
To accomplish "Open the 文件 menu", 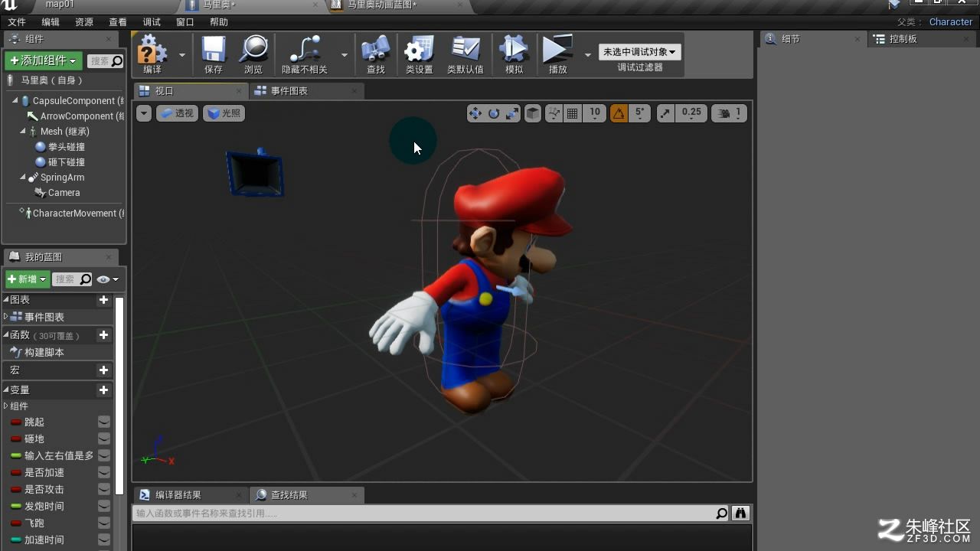I will point(16,22).
